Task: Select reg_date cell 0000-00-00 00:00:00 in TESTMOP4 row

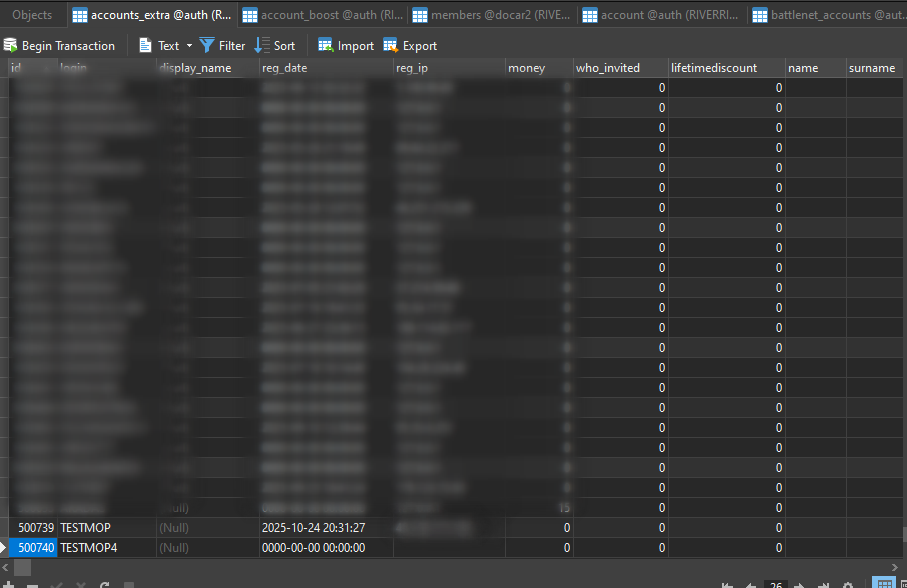Action: pyautogui.click(x=326, y=548)
